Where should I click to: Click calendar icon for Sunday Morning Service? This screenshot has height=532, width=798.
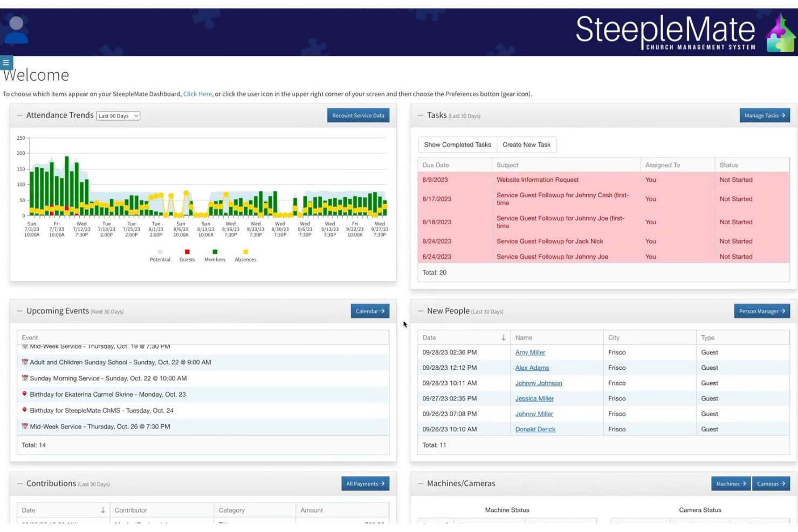[25, 378]
